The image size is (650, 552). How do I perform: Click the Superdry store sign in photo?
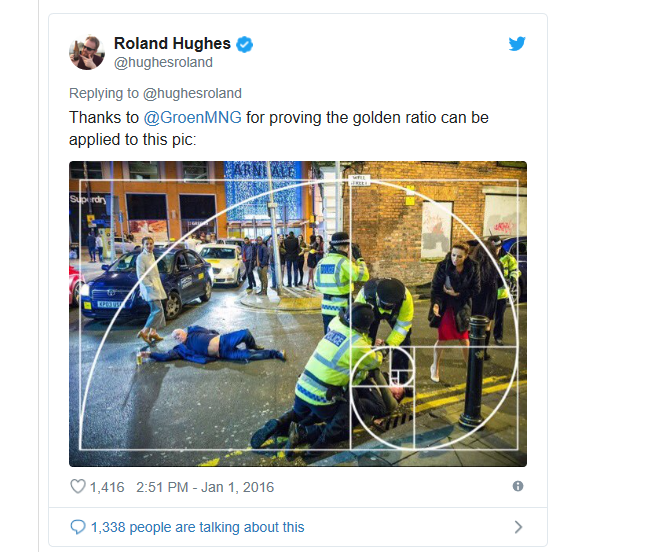[88, 199]
